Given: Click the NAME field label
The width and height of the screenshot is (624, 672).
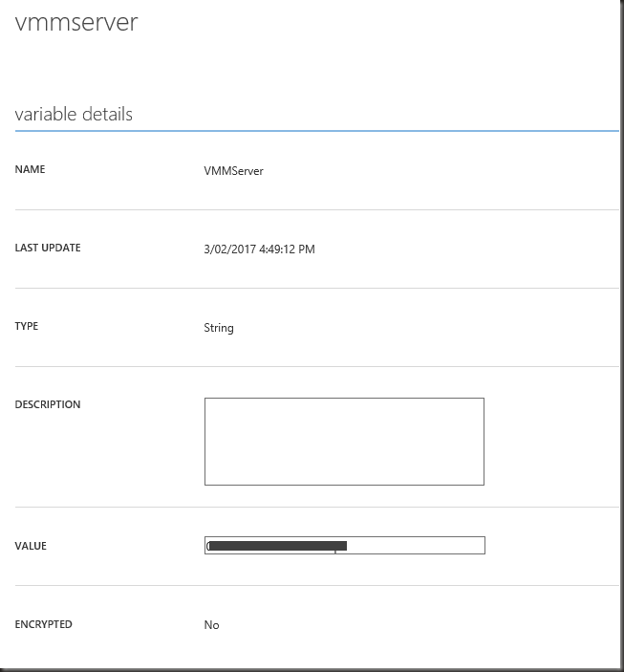Looking at the screenshot, I should (x=30, y=169).
